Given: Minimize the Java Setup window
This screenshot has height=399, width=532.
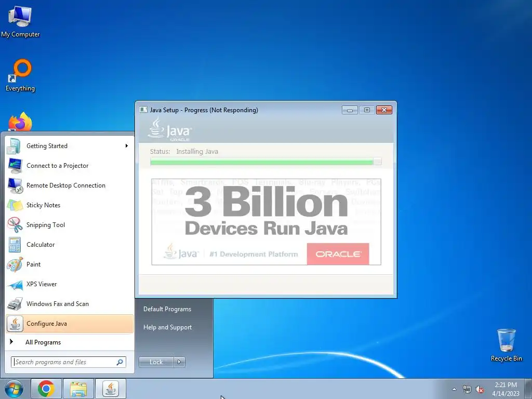Looking at the screenshot, I should click(350, 110).
